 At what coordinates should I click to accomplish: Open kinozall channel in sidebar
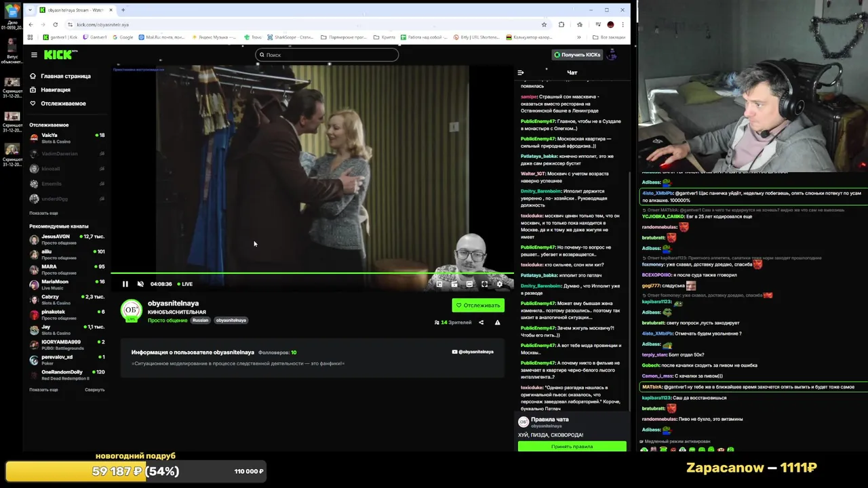tap(67, 169)
